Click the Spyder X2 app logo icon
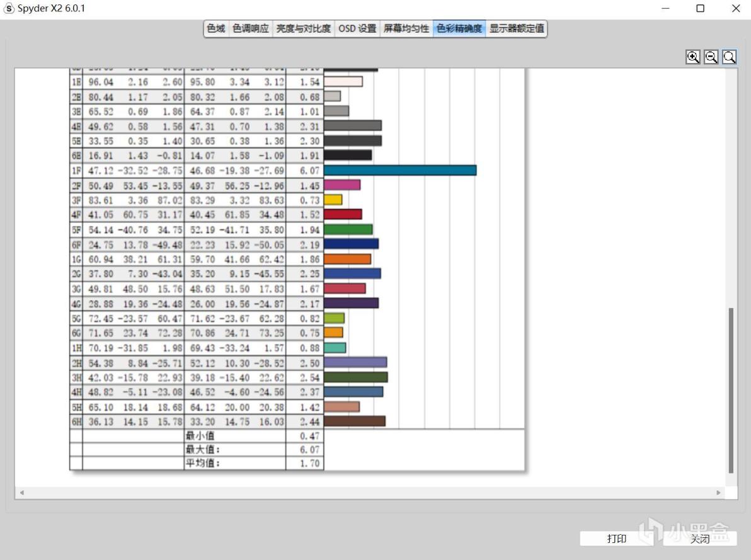This screenshot has height=560, width=751. coord(9,9)
